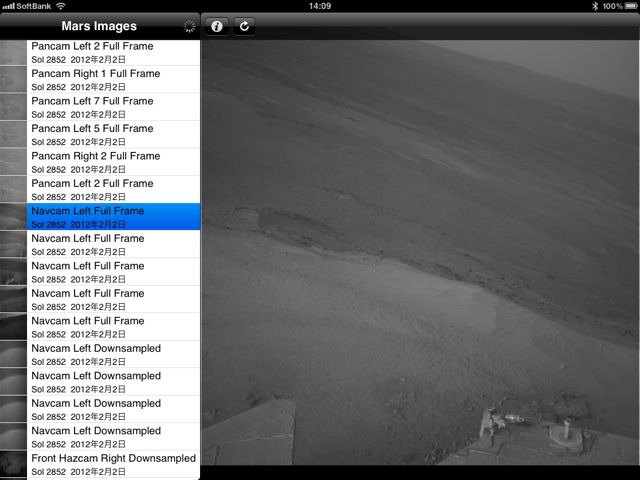Tap the 100% battery percentage text
Image resolution: width=640 pixels, height=480 pixels.
click(x=613, y=6)
